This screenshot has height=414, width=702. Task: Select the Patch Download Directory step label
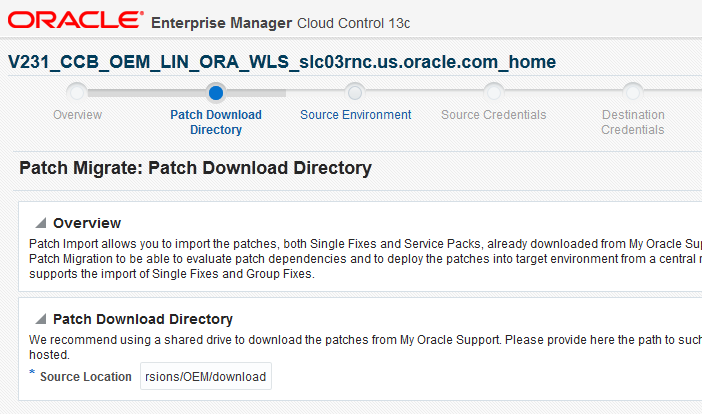point(216,122)
